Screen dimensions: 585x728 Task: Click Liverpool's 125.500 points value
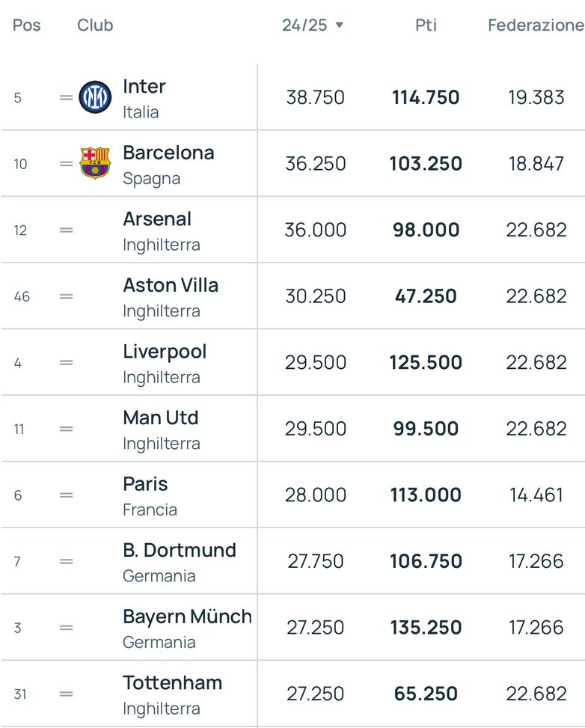coord(426,362)
